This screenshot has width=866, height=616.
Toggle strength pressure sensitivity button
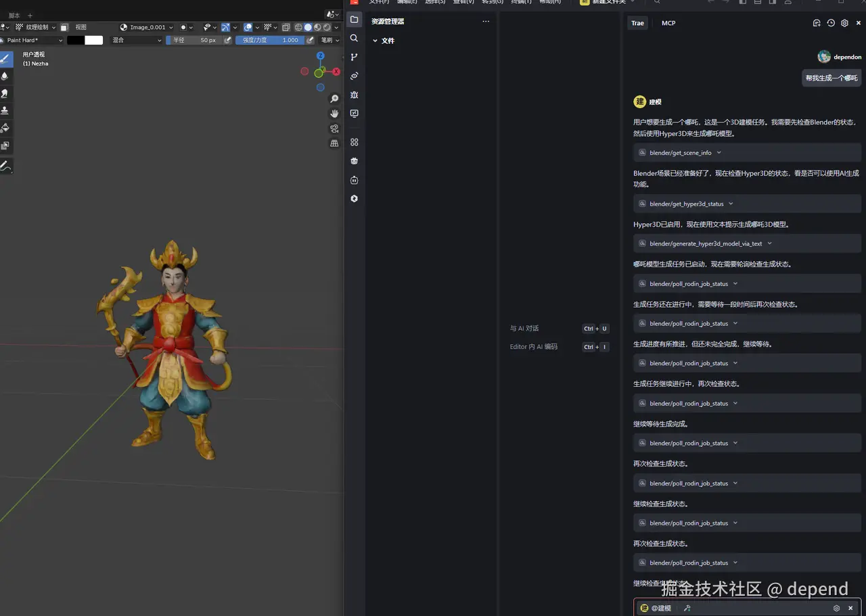tap(311, 40)
